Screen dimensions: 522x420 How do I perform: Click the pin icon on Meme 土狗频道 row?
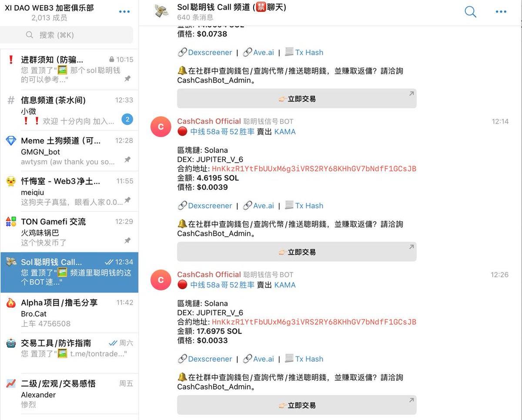127,160
